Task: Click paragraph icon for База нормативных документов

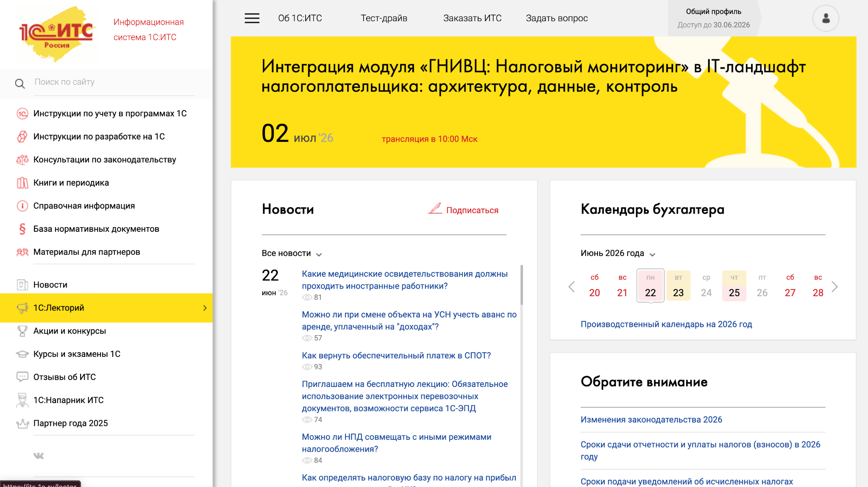Action: 22,229
